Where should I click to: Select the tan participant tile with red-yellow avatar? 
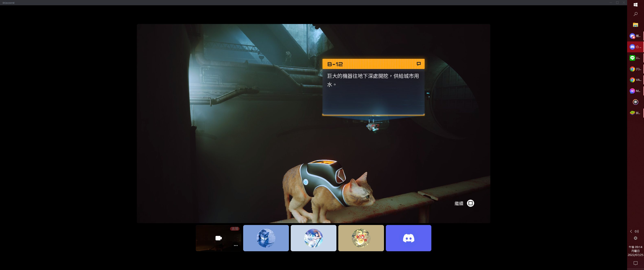pyautogui.click(x=361, y=238)
